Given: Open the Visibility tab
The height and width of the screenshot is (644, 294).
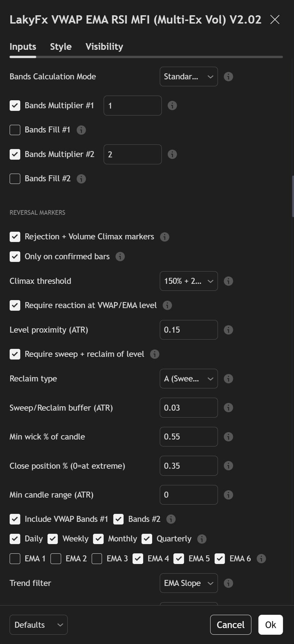Looking at the screenshot, I should click(x=104, y=46).
